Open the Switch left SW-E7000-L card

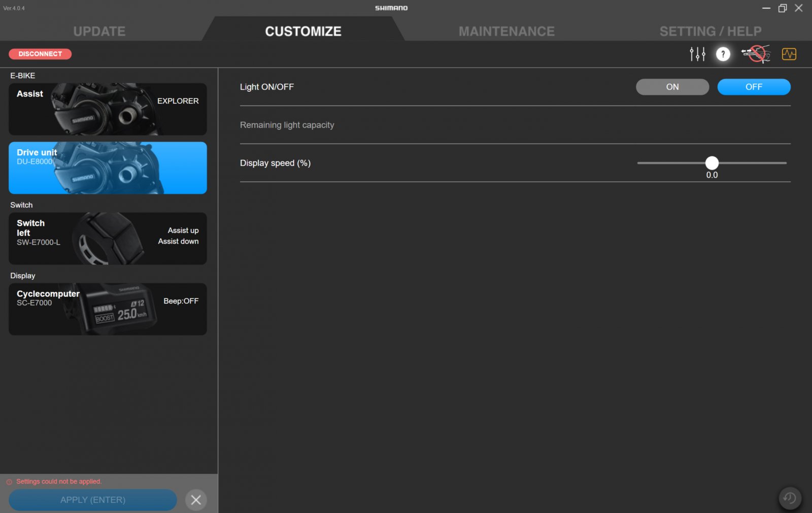(x=108, y=238)
